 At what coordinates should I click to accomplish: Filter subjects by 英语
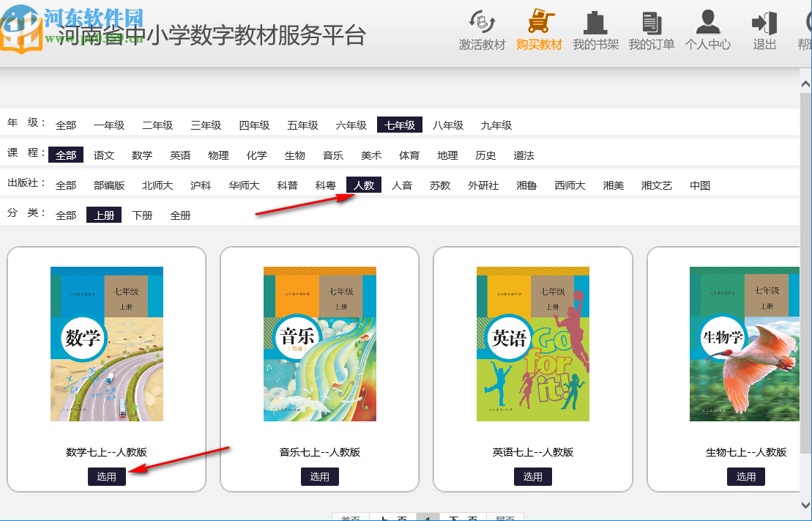click(180, 155)
